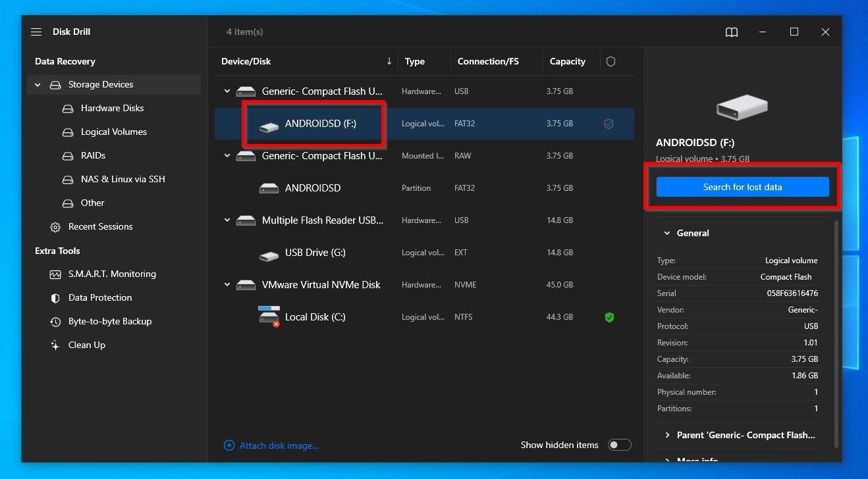Click the RAIDs drive icon
The image size is (868, 479).
[68, 156]
